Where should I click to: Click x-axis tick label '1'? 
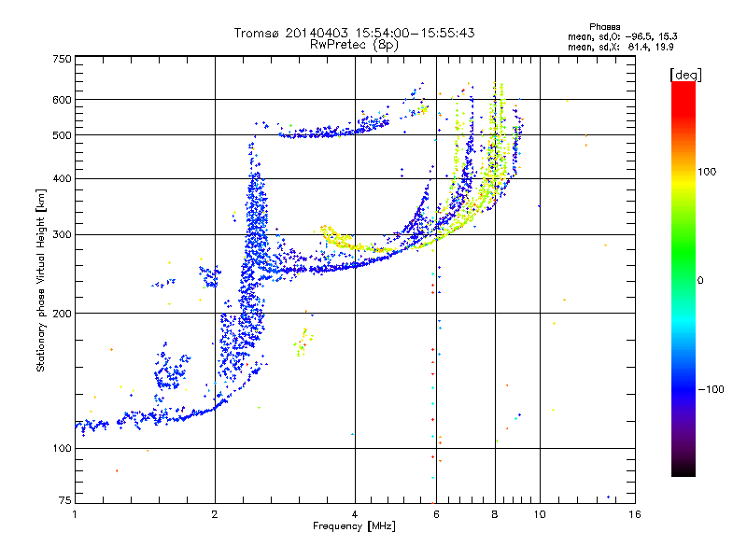[x=75, y=514]
